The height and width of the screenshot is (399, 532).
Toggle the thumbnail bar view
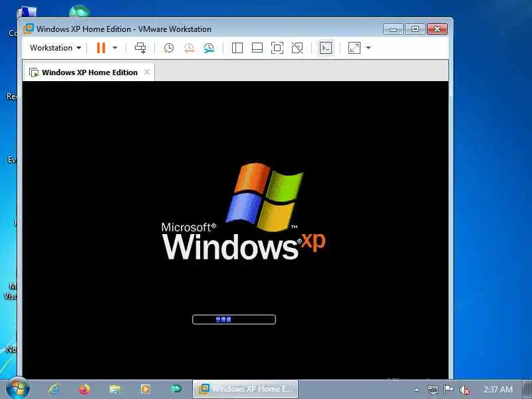[x=257, y=48]
